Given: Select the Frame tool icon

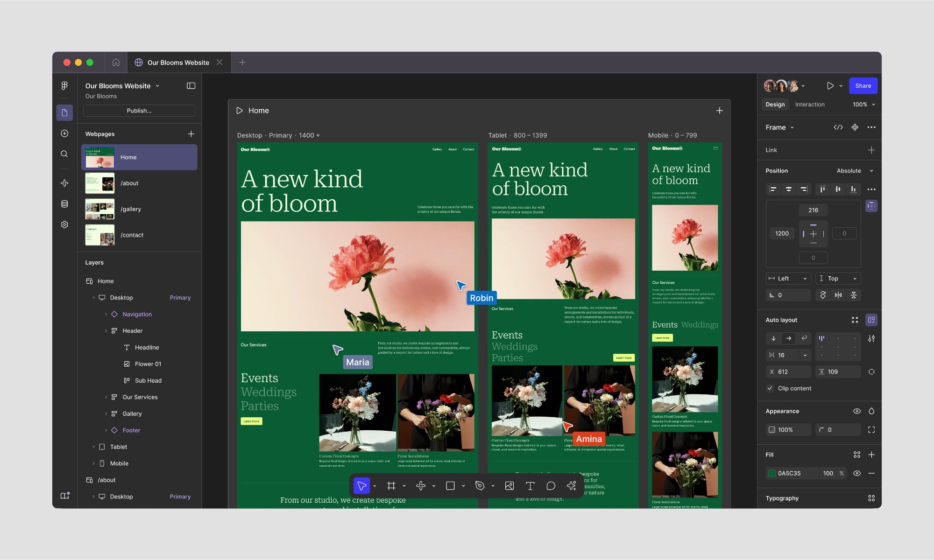Looking at the screenshot, I should pyautogui.click(x=391, y=486).
